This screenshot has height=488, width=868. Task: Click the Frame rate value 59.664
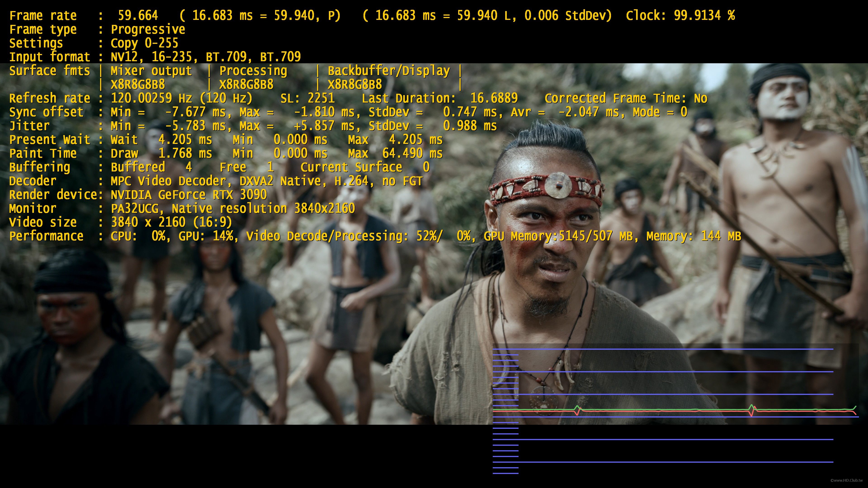click(x=138, y=16)
